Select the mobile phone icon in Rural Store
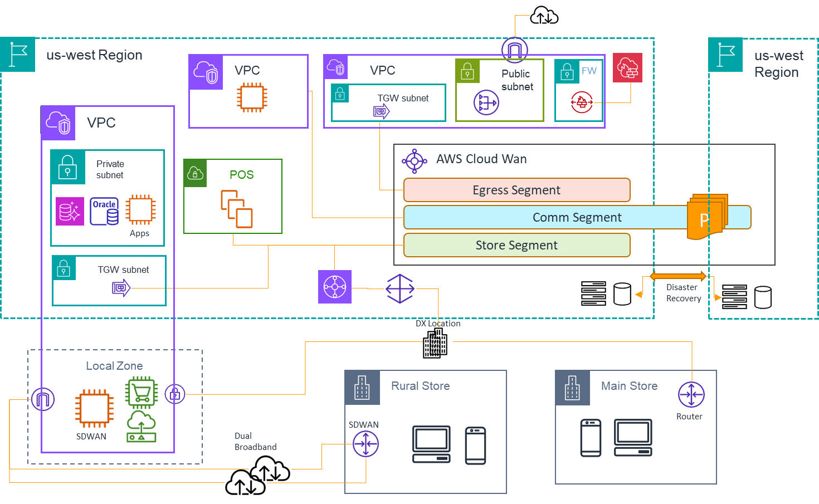Image resolution: width=819 pixels, height=504 pixels. pyautogui.click(x=475, y=446)
